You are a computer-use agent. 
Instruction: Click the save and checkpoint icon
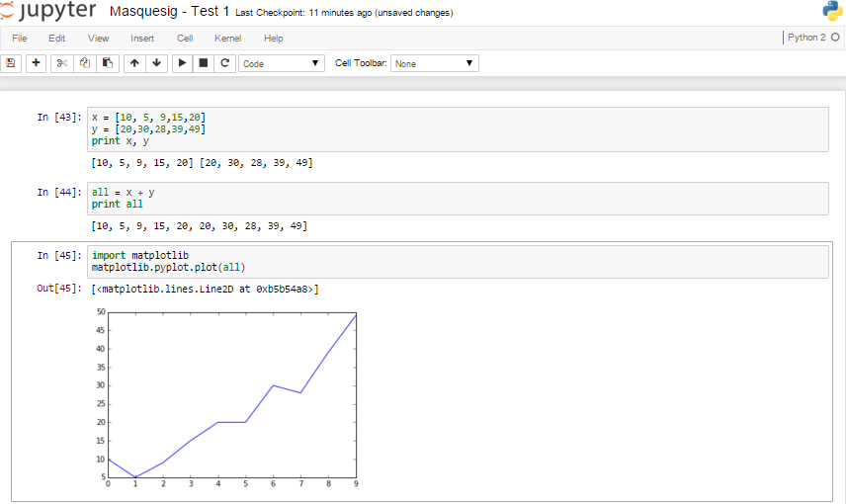pos(11,63)
